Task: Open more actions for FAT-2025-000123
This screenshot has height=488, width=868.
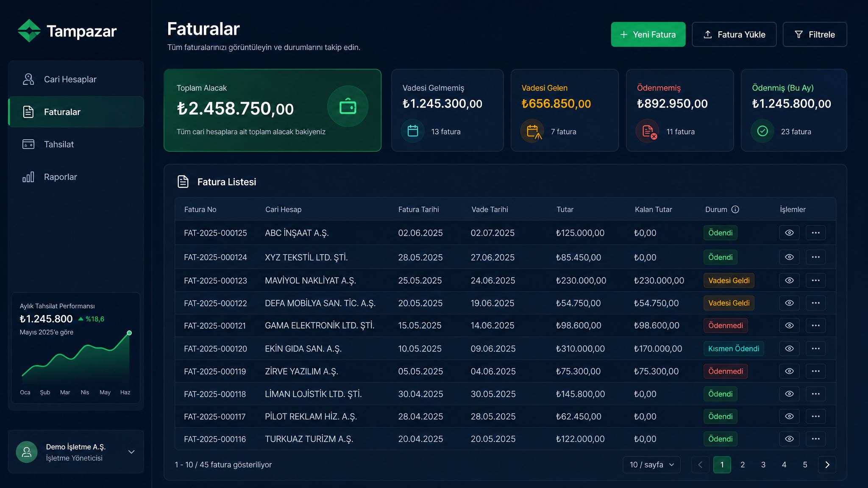Action: [816, 280]
